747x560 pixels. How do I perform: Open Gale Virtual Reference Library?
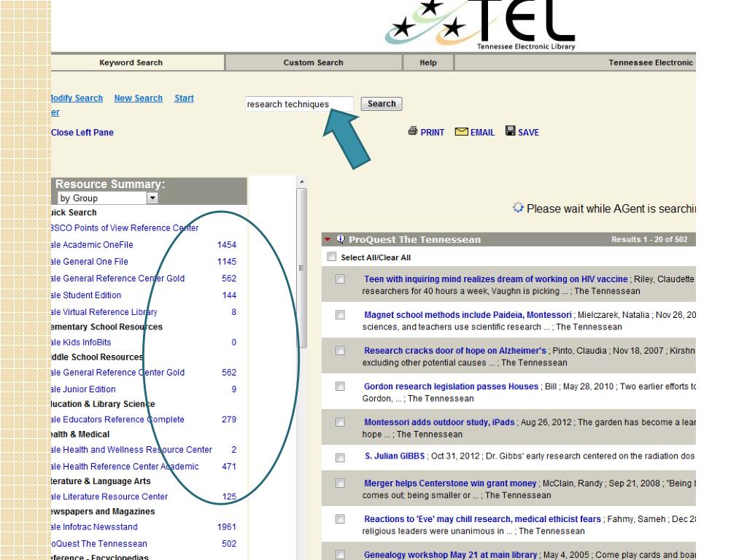click(x=104, y=312)
